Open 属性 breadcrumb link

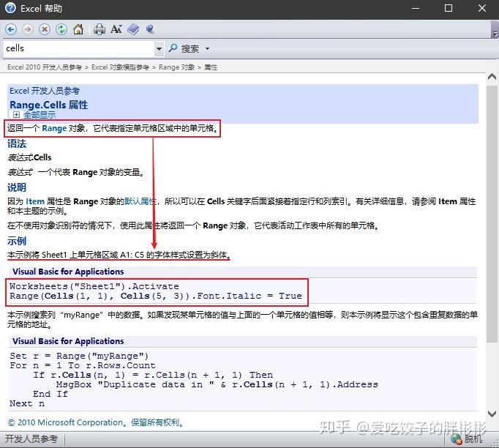211,67
